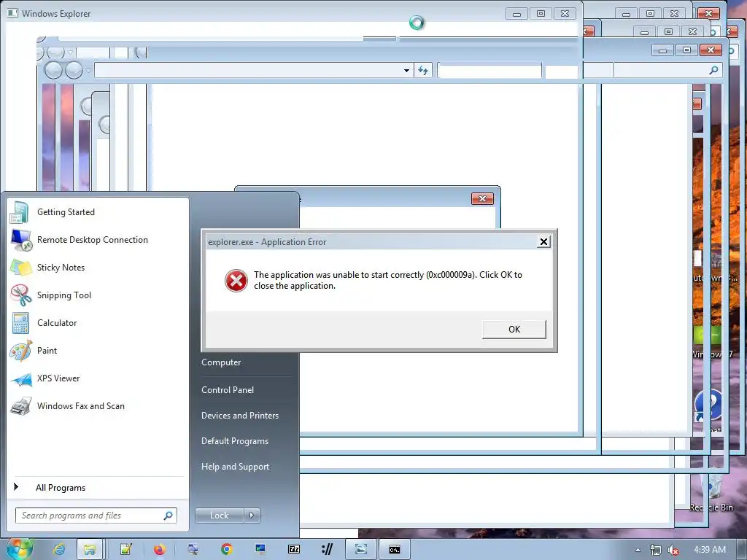Click the Explorer address bar field
The height and width of the screenshot is (560, 747).
(253, 71)
